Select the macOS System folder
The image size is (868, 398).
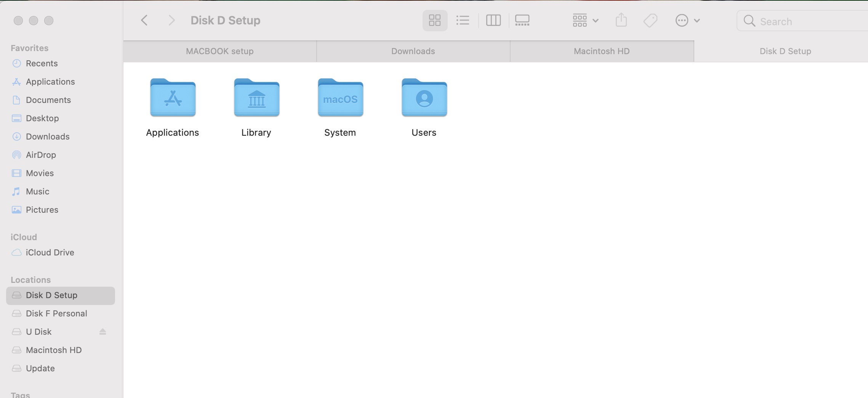(340, 98)
